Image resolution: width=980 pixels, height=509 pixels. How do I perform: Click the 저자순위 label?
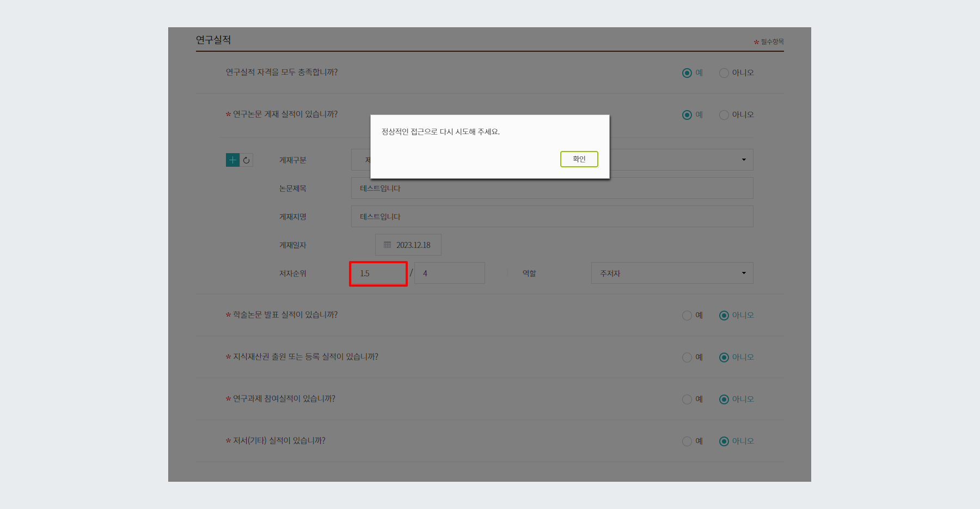click(x=293, y=274)
